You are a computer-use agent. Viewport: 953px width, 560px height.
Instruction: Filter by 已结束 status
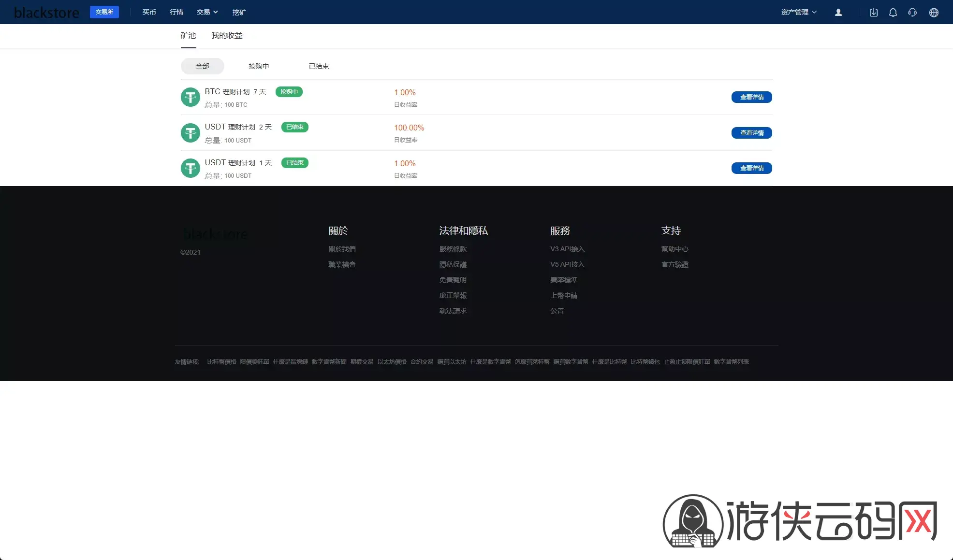(319, 66)
